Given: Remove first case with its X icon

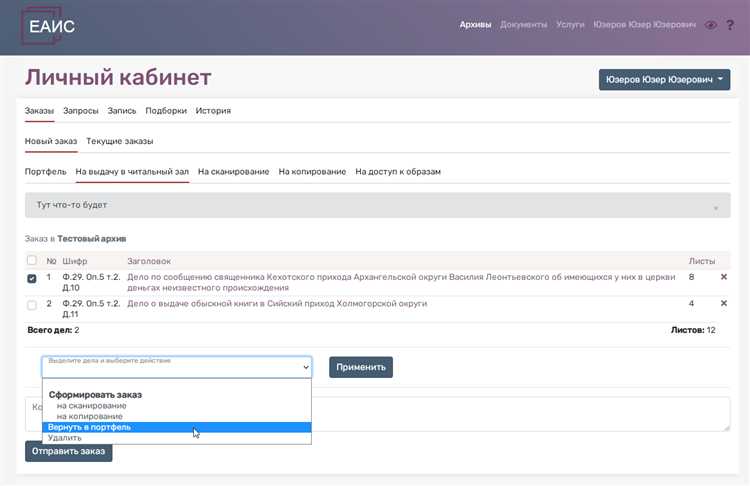Looking at the screenshot, I should [724, 277].
